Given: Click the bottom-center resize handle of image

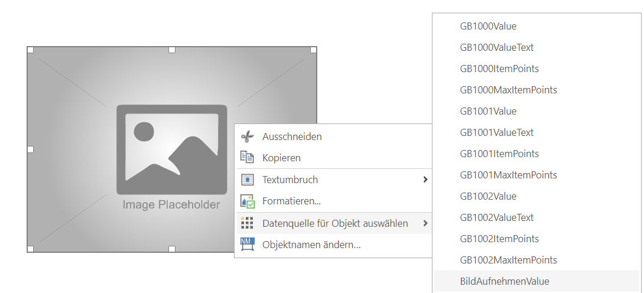Looking at the screenshot, I should (172, 249).
